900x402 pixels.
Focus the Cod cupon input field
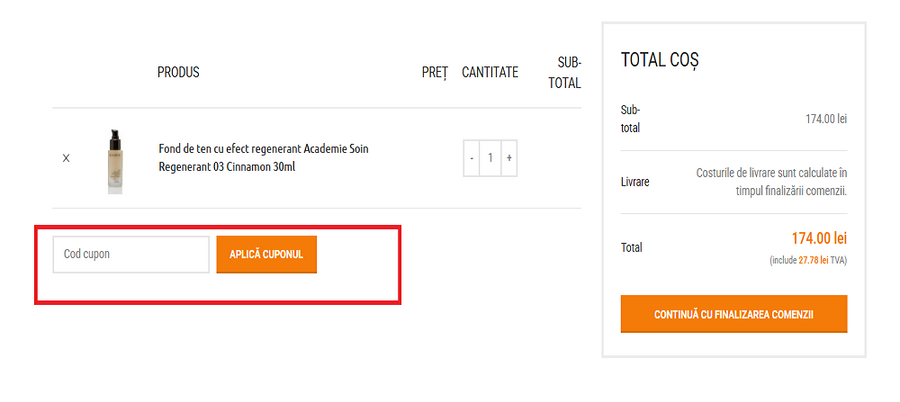(x=131, y=254)
